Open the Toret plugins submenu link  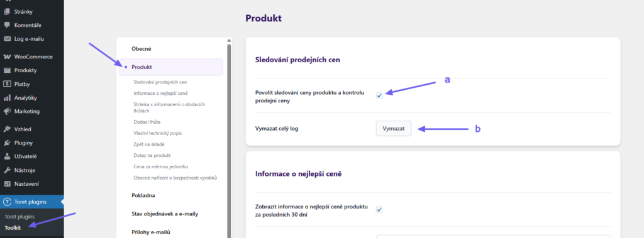19,217
